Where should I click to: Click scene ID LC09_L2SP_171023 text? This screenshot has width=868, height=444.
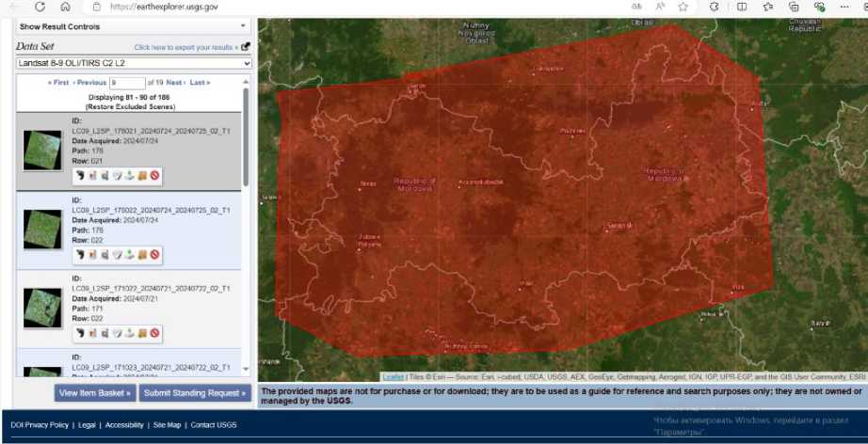click(x=152, y=368)
